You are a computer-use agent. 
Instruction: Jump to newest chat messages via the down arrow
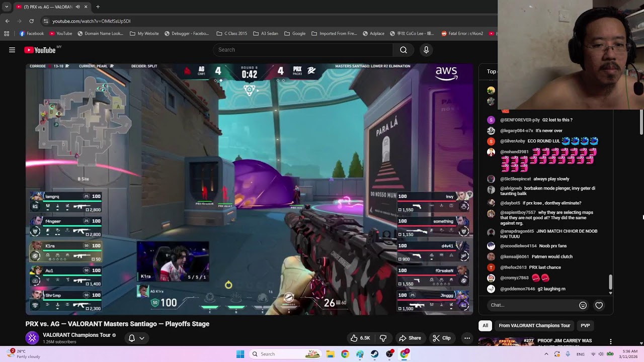(x=611, y=293)
